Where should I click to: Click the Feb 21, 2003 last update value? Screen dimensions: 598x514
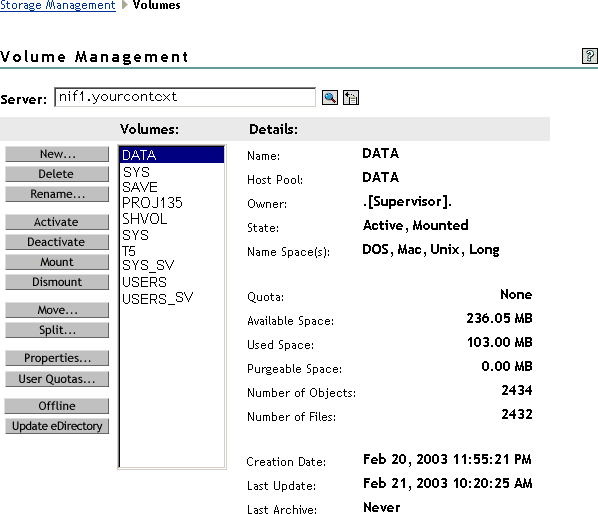(x=447, y=483)
